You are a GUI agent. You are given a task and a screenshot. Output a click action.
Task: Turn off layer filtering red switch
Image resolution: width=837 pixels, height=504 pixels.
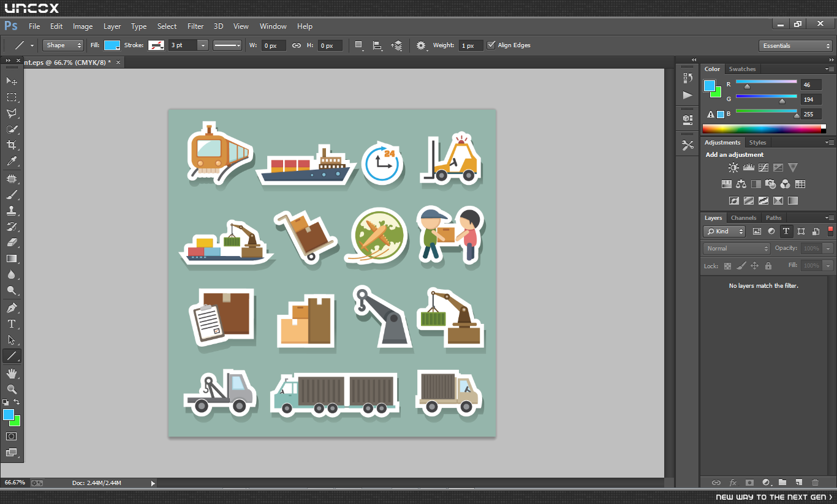pyautogui.click(x=831, y=231)
